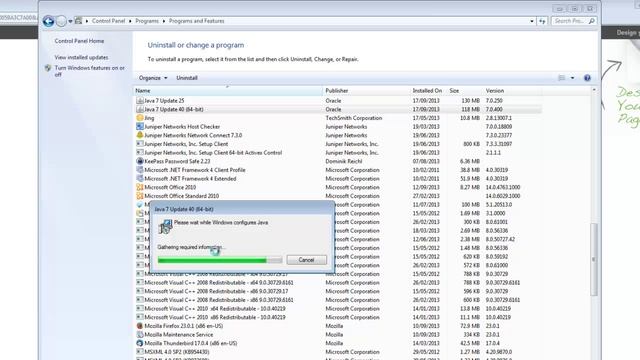640x360 pixels.
Task: Click the Forward navigation arrow button
Action: coord(61,21)
